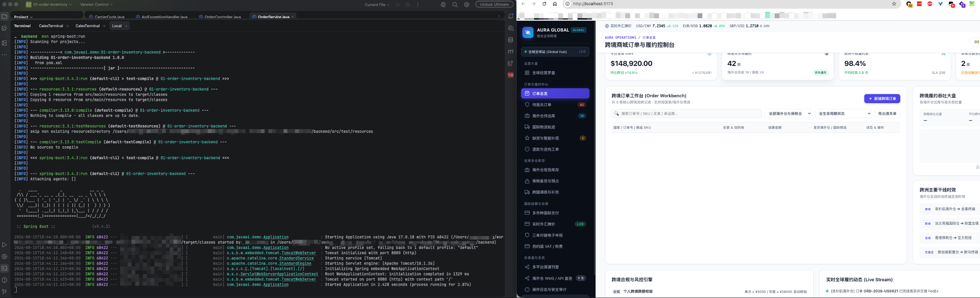Click the AURA GLOBAL planet logo

point(528,33)
